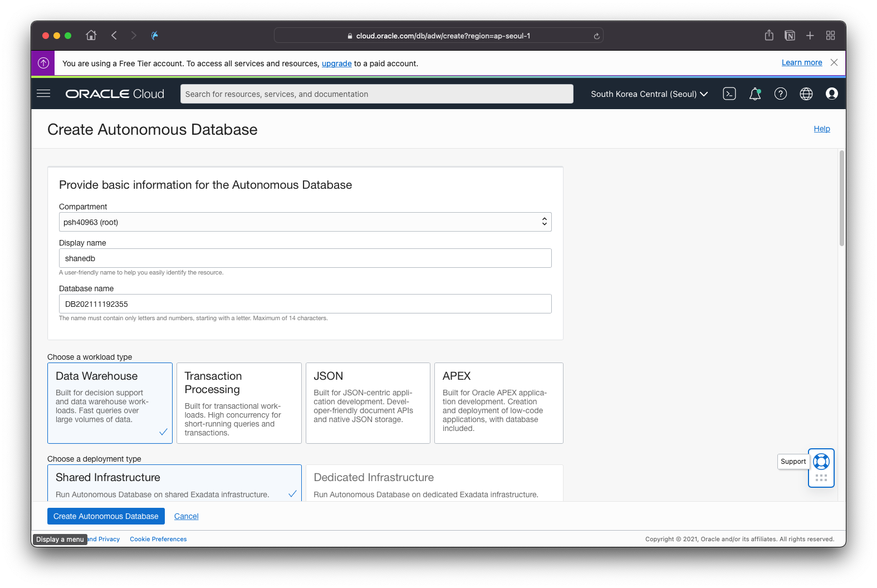Open the Safari share icon
The height and width of the screenshot is (588, 877).
pyautogui.click(x=769, y=35)
